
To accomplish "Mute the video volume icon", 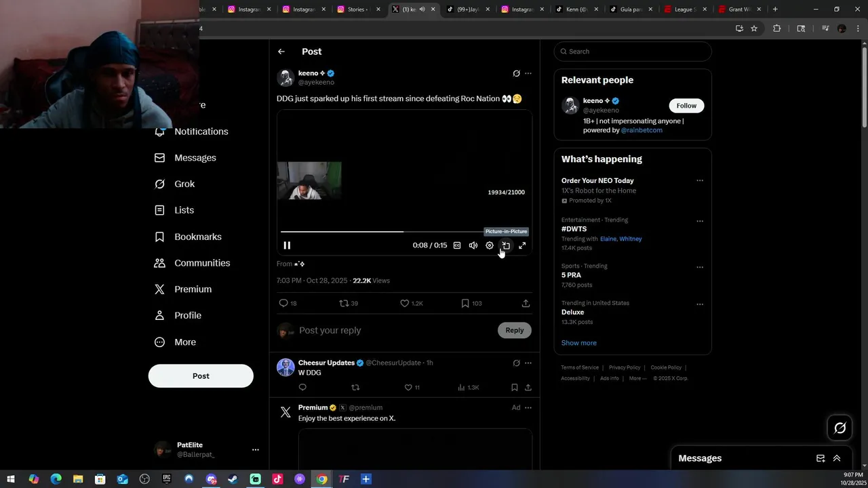I will tap(473, 245).
